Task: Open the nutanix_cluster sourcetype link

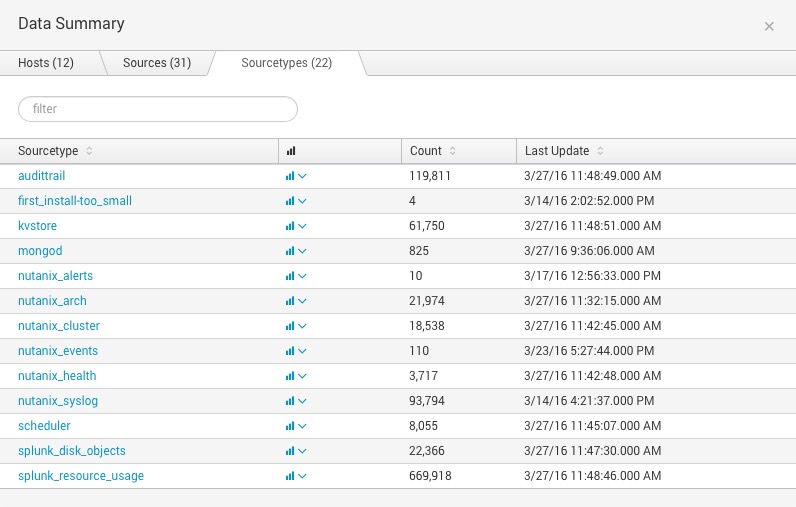Action: pyautogui.click(x=59, y=325)
